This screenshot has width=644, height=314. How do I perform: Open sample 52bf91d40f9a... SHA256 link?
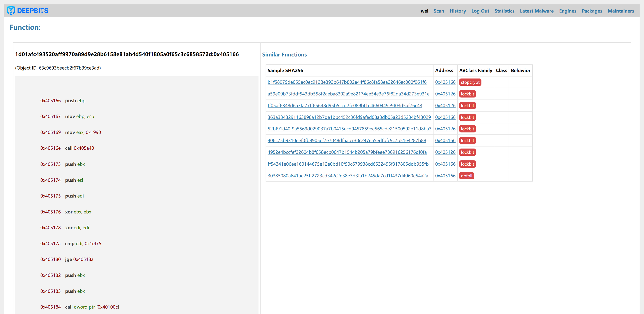[349, 129]
